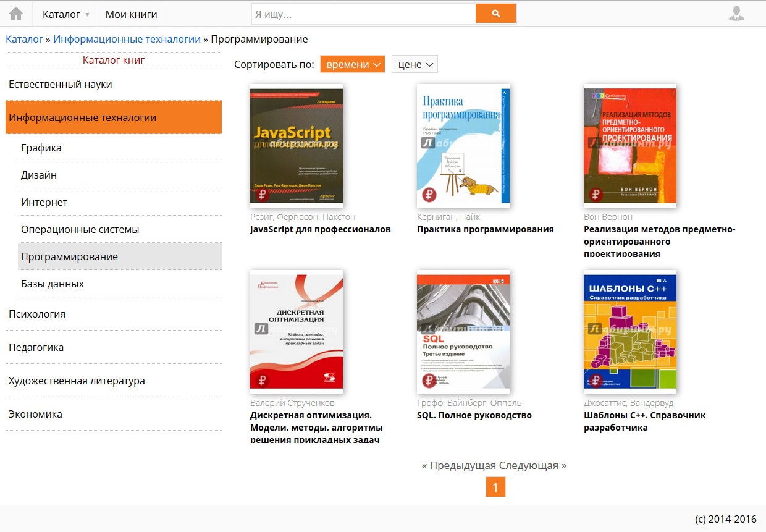Viewport: 766px width, 532px height.
Task: Open Практика программирования cover thumbnail
Action: [463, 146]
